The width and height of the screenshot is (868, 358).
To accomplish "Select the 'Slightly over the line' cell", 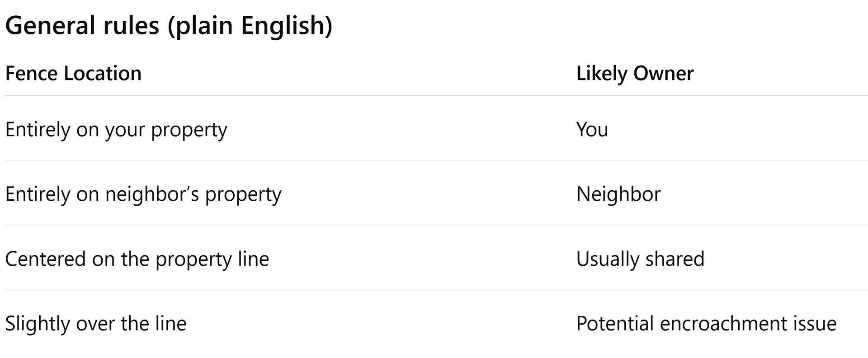I will tap(96, 324).
